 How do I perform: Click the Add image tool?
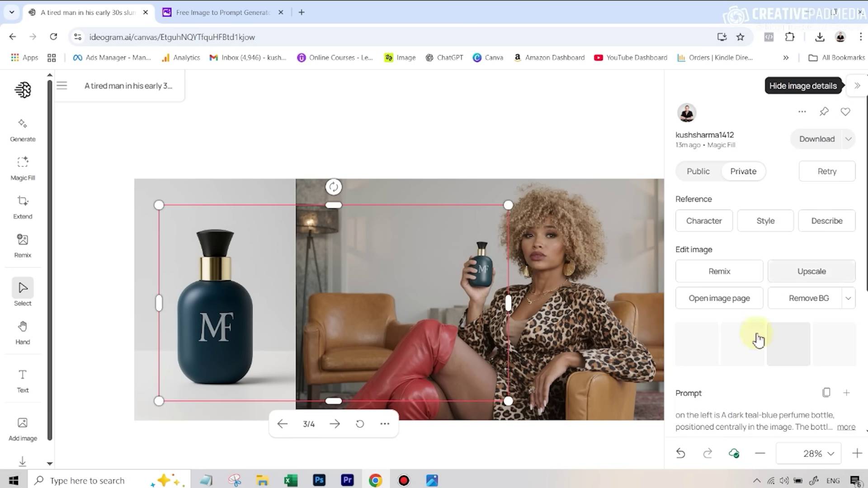pos(23,428)
